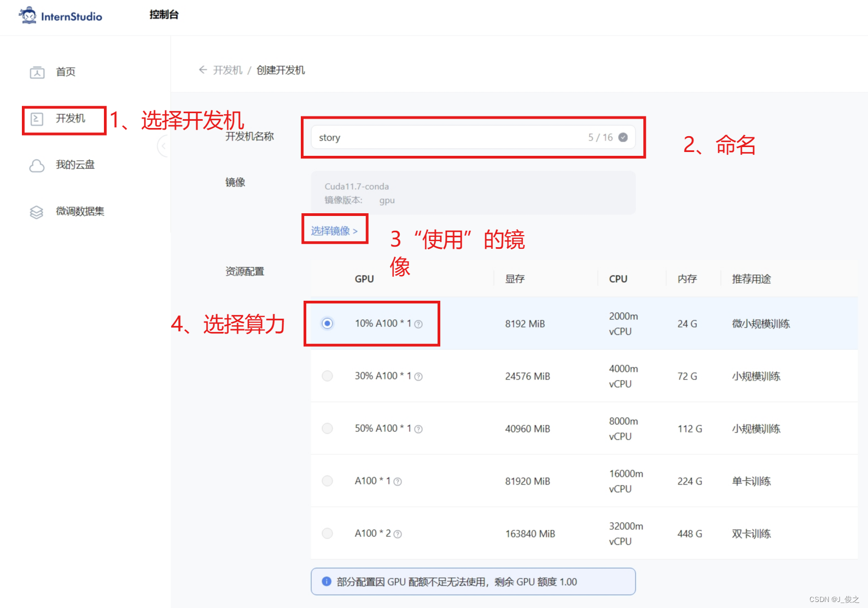
Task: Click the 40960 MiB cell
Action: [527, 429]
